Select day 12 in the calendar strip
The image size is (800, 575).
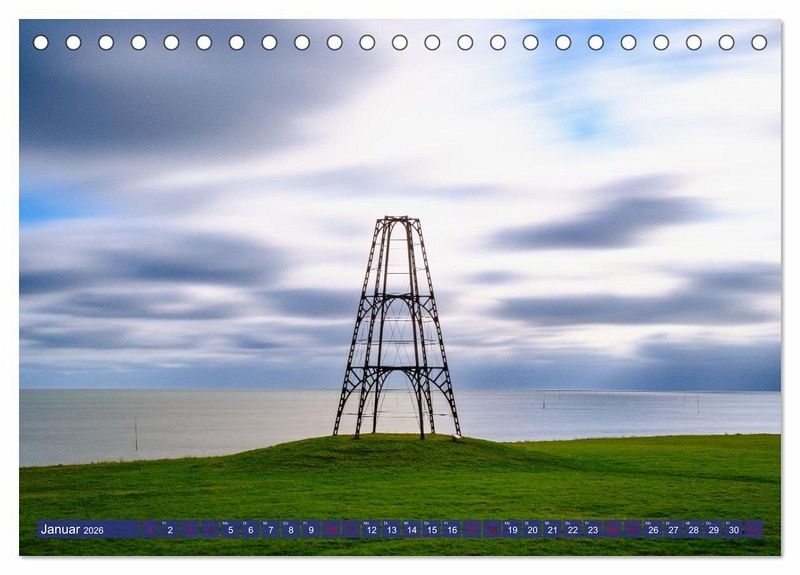coord(371,530)
